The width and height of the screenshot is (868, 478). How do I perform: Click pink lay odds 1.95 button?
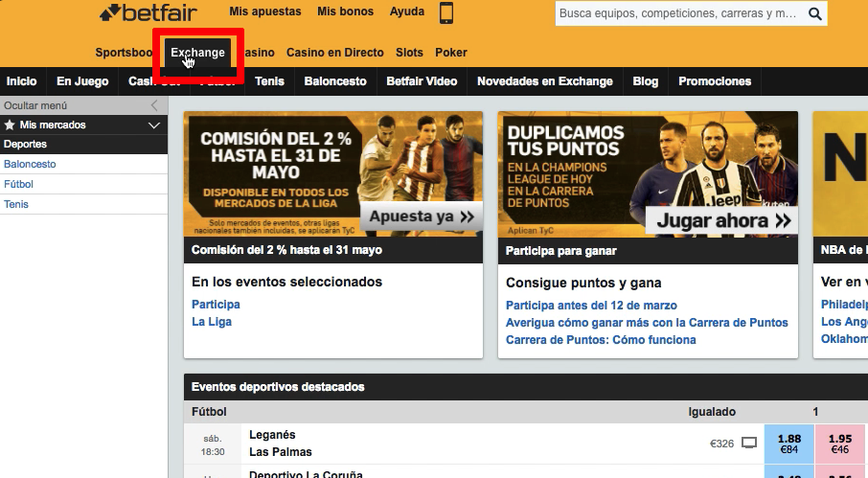[x=840, y=444]
